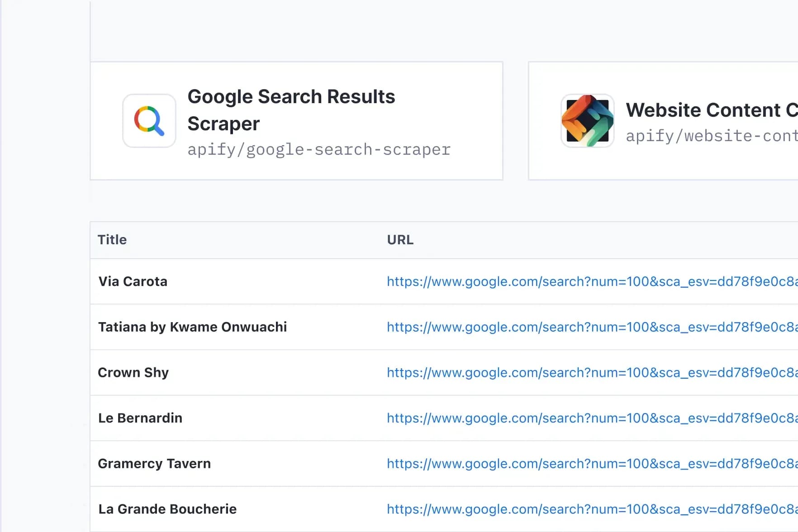798x532 pixels.
Task: Open the Tatiana by Kwame Onwuachi URL
Action: pyautogui.click(x=592, y=327)
